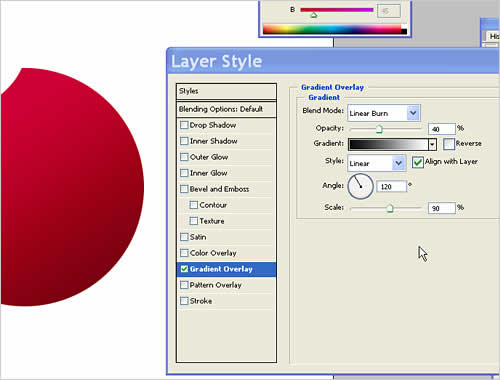The image size is (500, 380).
Task: Click the black-to-white gradient preview
Action: [389, 144]
